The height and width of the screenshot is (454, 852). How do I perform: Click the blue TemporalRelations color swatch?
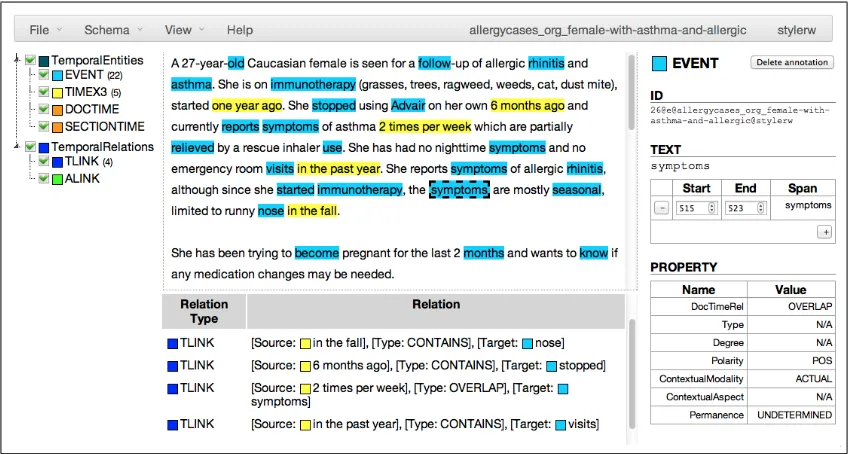point(44,147)
